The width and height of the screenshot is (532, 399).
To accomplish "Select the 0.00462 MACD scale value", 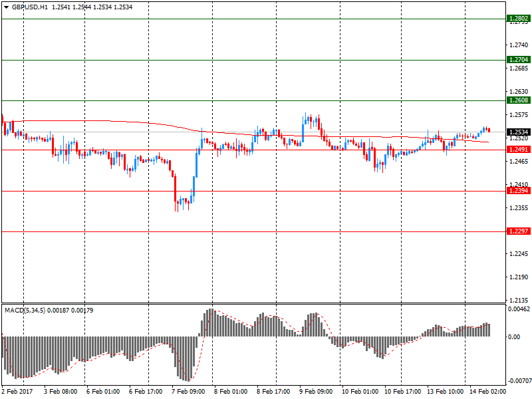I will point(519,309).
